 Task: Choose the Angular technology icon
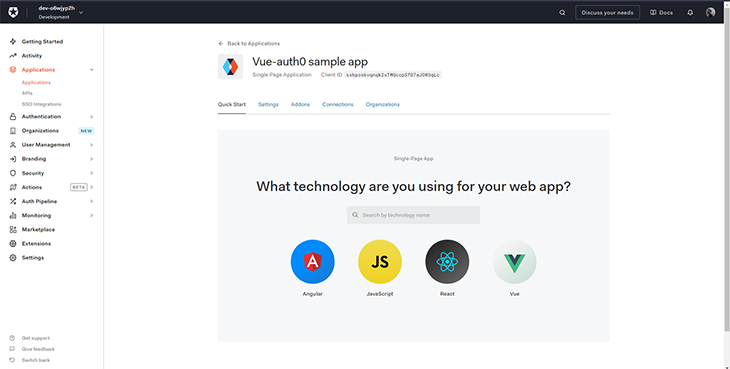click(x=312, y=262)
